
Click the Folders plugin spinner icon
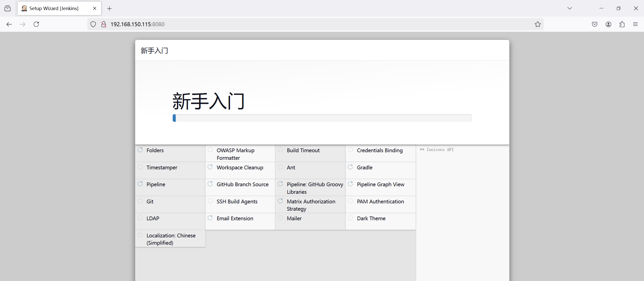[x=140, y=150]
